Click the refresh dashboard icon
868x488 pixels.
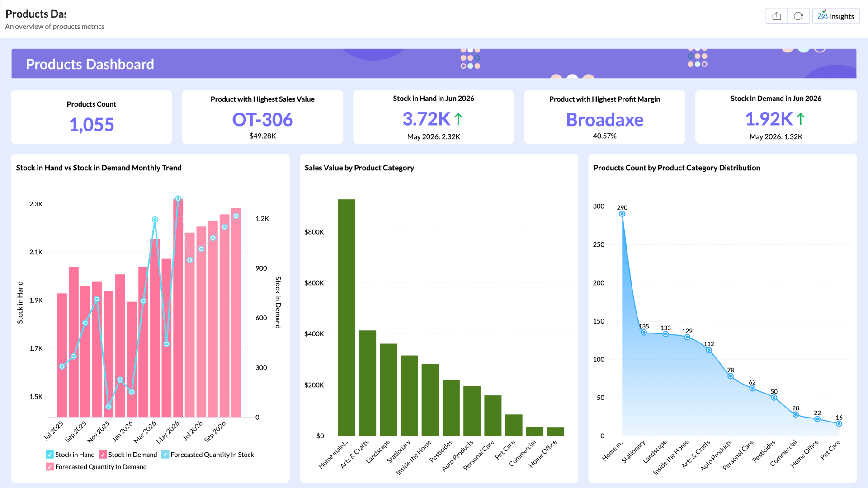pos(798,16)
